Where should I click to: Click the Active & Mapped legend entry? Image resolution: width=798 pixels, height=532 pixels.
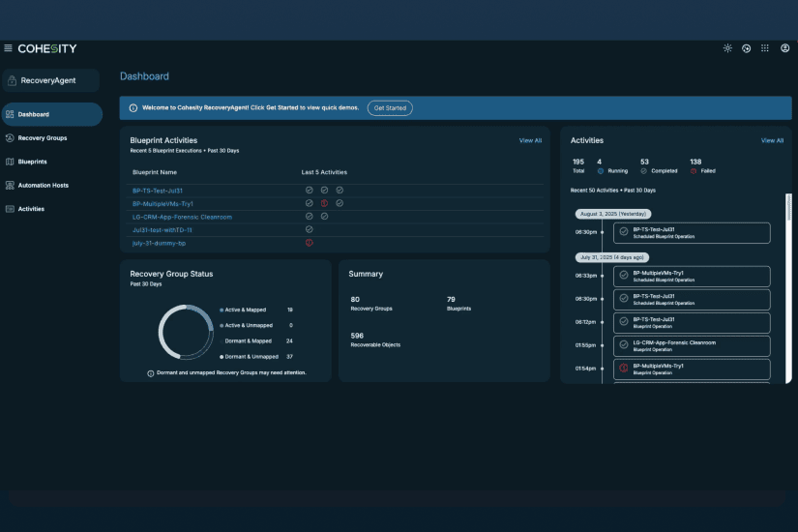pos(256,310)
